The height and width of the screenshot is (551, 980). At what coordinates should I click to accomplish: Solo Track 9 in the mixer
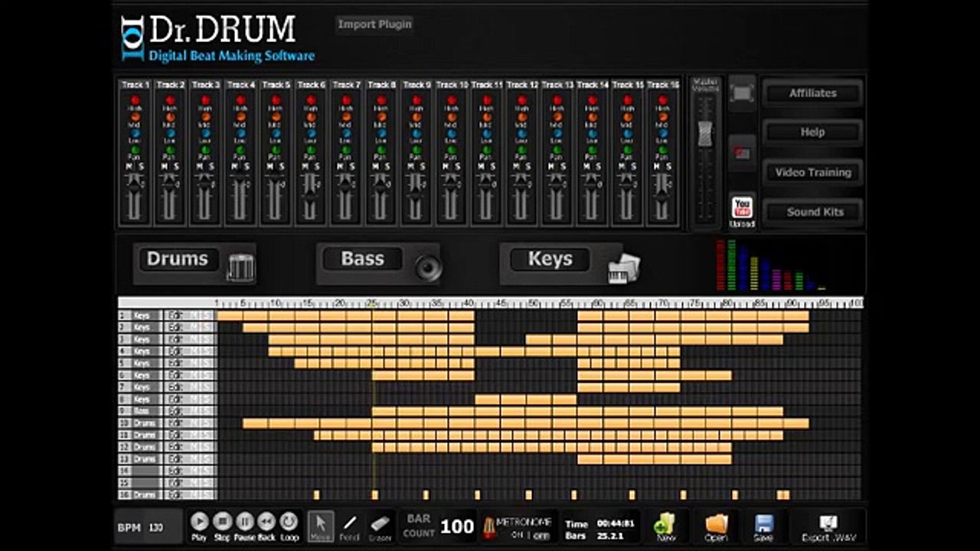[423, 167]
